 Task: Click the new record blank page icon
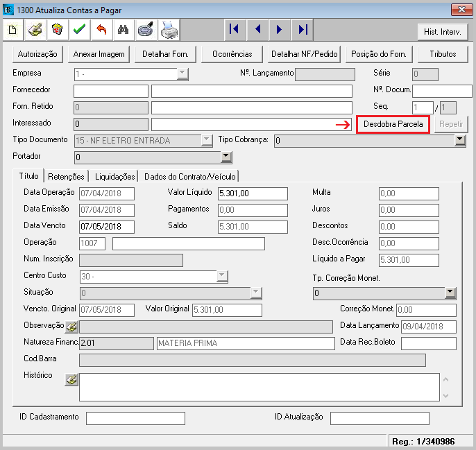[13, 30]
